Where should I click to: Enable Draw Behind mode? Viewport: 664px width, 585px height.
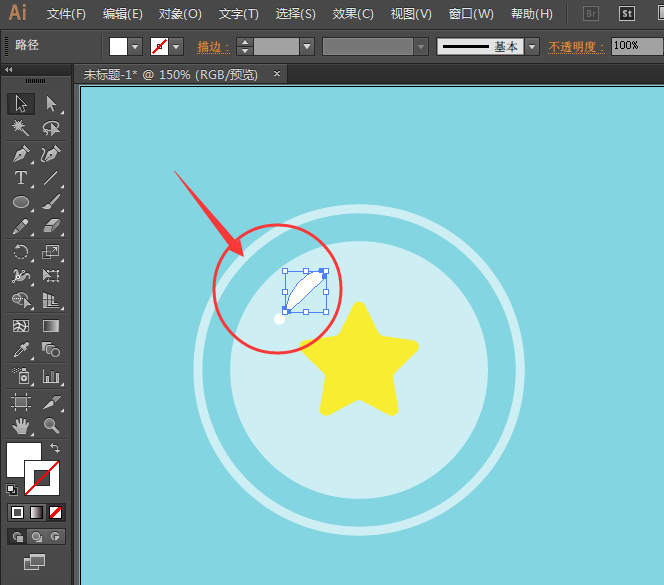coord(36,537)
